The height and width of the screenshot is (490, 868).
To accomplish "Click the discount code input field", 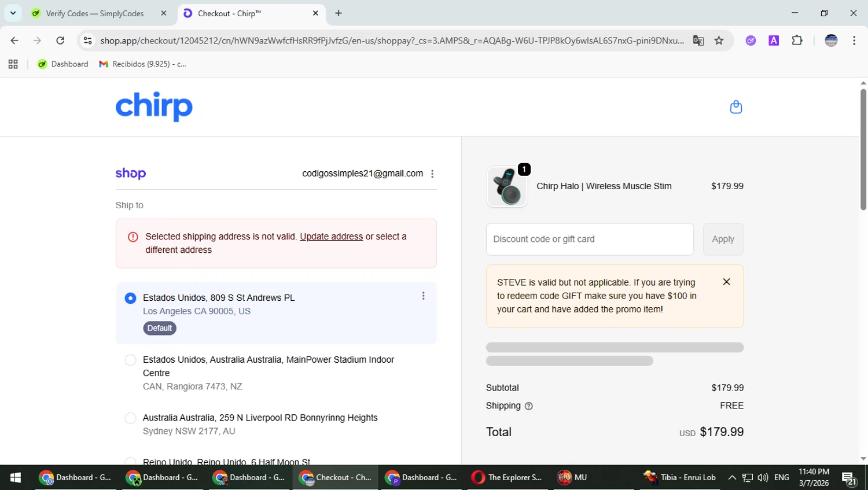I will [589, 240].
